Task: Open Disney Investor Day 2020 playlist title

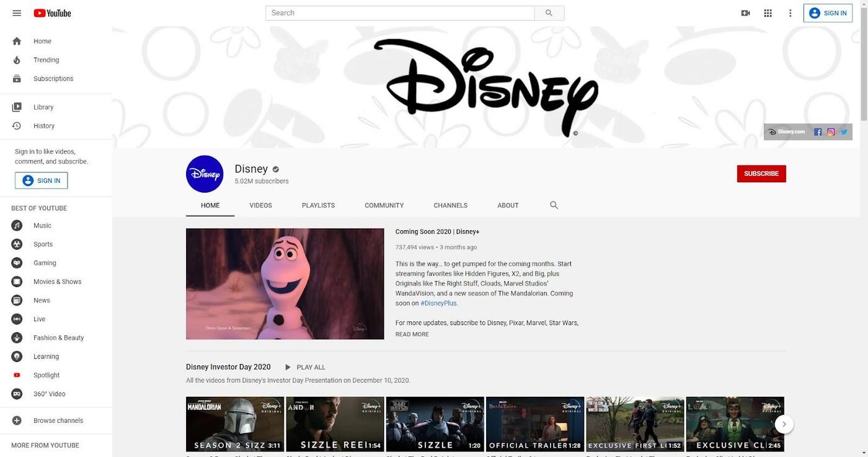Action: pyautogui.click(x=228, y=367)
